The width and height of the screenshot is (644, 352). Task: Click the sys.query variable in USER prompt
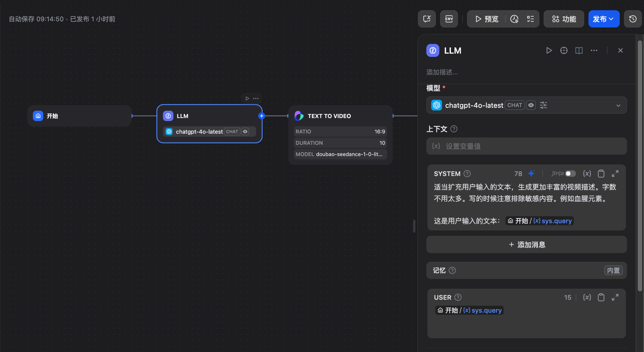469,310
